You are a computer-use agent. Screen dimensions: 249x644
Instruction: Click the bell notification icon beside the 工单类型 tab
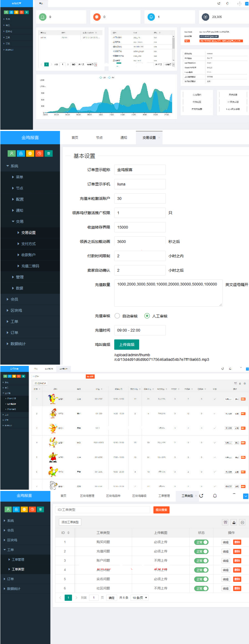(x=215, y=496)
